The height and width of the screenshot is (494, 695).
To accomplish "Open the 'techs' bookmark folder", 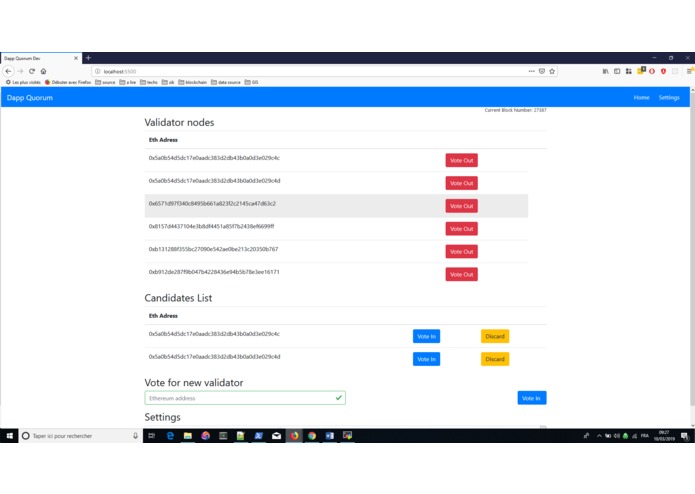I will pos(149,82).
